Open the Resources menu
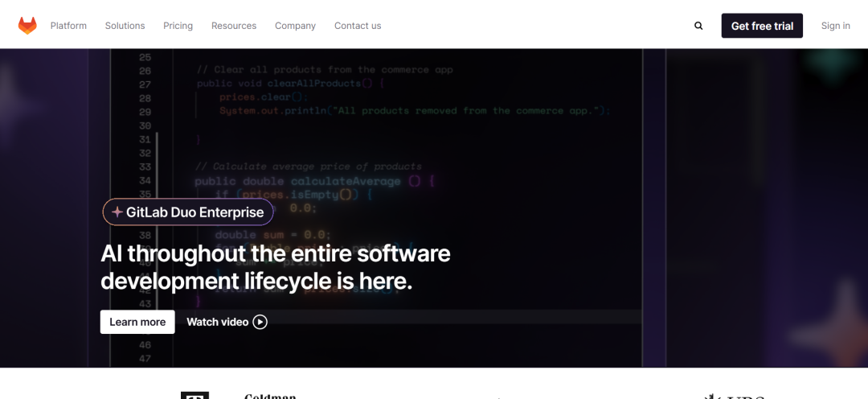Viewport: 868px width, 399px height. [x=234, y=26]
